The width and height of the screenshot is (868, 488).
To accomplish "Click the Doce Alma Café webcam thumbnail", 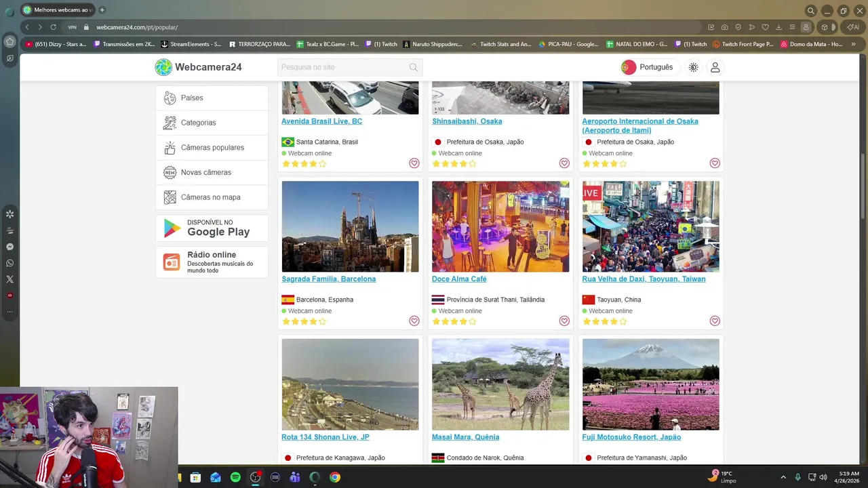I will [500, 226].
